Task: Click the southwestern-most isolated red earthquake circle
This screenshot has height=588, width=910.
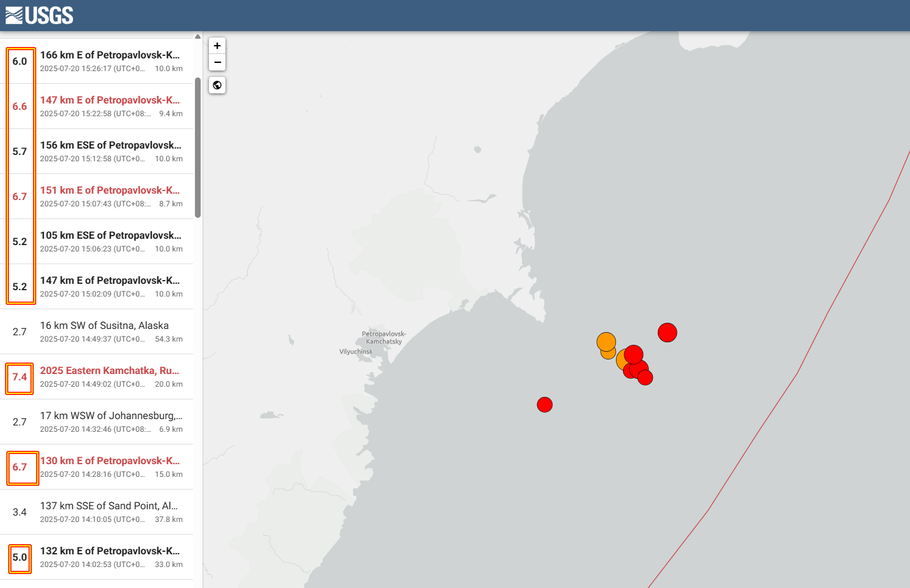Action: pyautogui.click(x=544, y=404)
